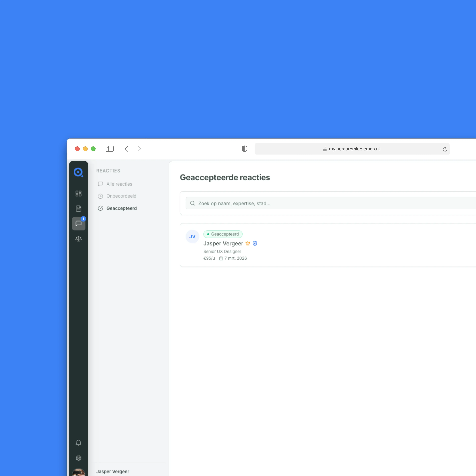This screenshot has height=476, width=476.
Task: Select Alle reacties in Reacties menu
Action: click(119, 184)
